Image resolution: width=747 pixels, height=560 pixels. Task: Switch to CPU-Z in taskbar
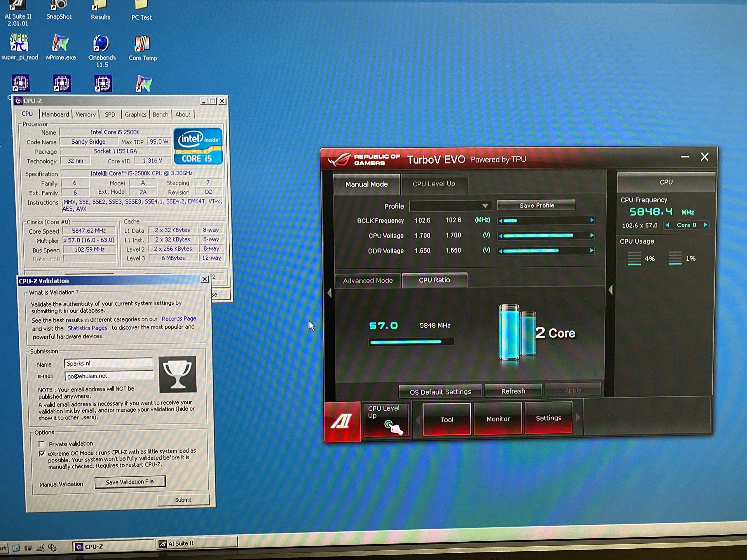click(x=113, y=547)
